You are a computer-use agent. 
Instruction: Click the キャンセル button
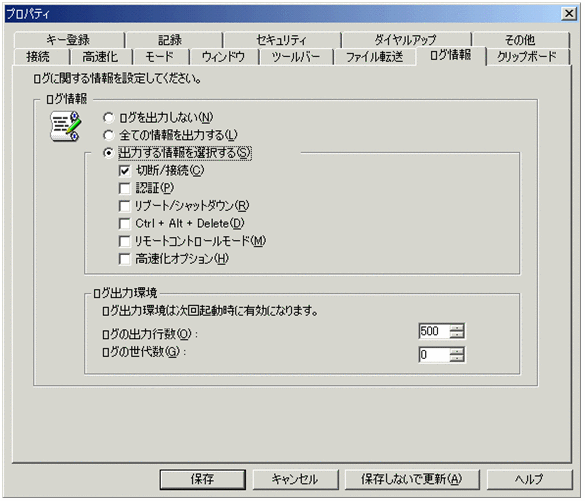295,479
